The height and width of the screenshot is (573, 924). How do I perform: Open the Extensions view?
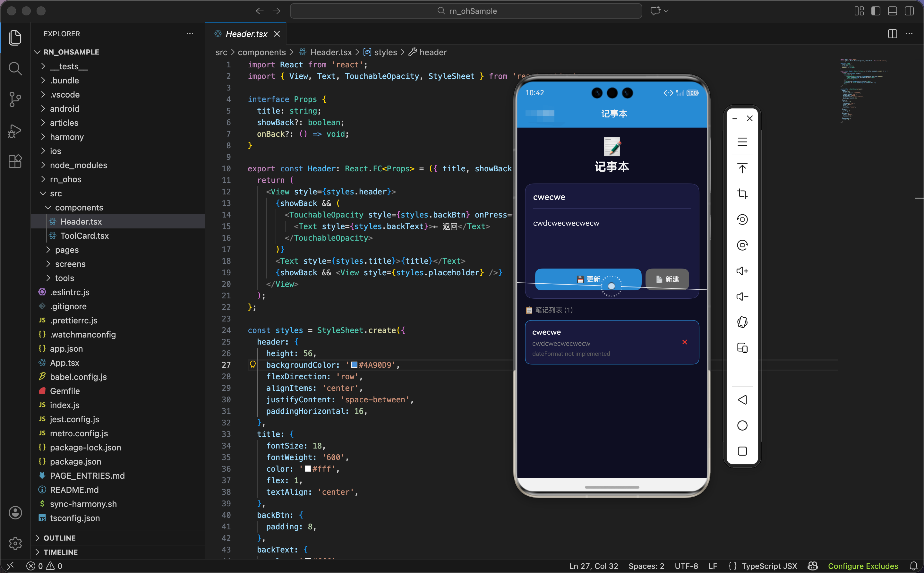(x=15, y=161)
